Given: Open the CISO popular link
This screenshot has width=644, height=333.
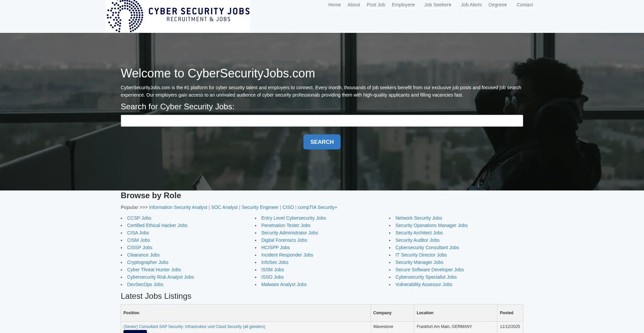Looking at the screenshot, I should pyautogui.click(x=288, y=207).
